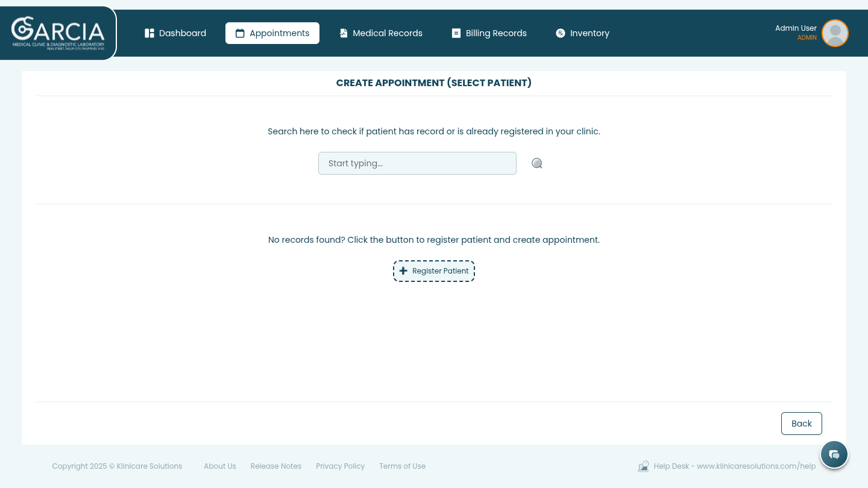The width and height of the screenshot is (868, 488).
Task: Focus the patient search 'Start typing...' field
Action: coord(417,163)
